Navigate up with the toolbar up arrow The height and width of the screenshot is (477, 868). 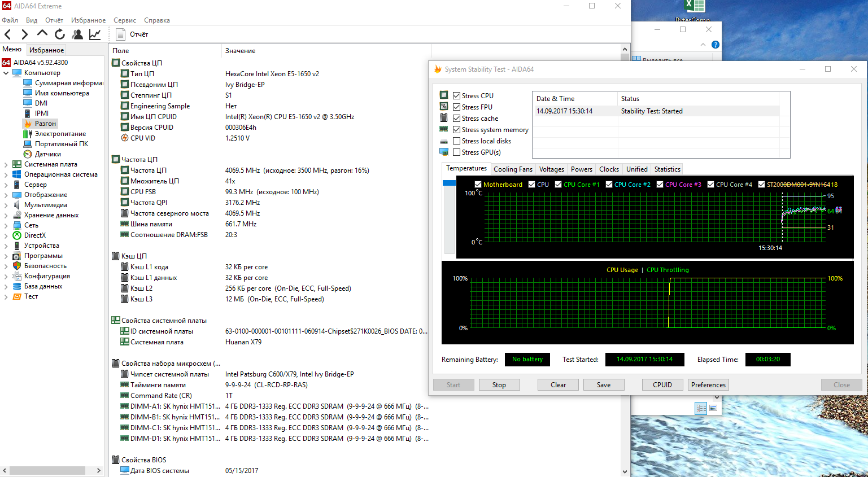point(42,34)
